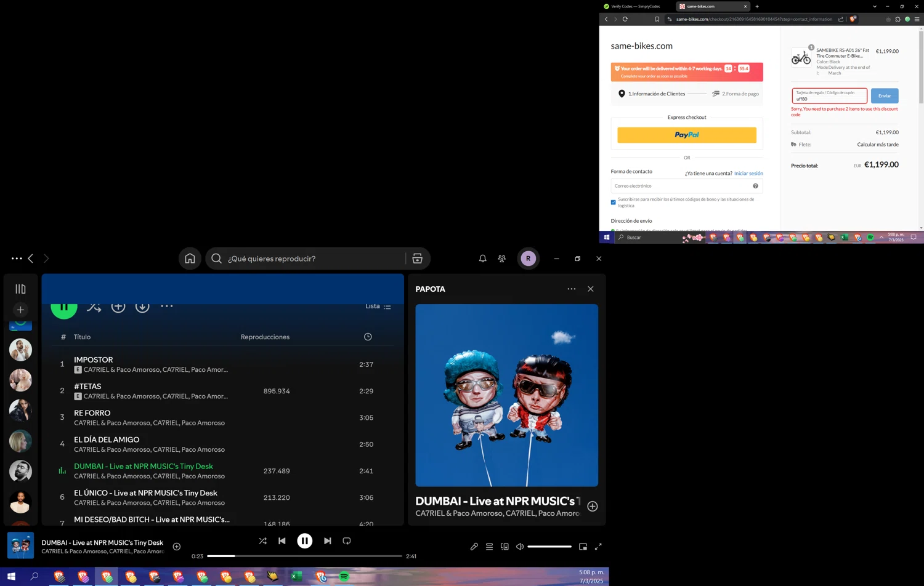The width and height of the screenshot is (924, 586).
Task: Open Spotify's top-left three-dot menu
Action: (x=17, y=259)
